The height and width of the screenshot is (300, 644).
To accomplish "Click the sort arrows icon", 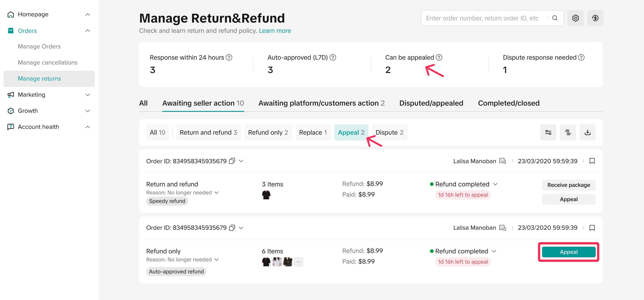I will (x=568, y=132).
